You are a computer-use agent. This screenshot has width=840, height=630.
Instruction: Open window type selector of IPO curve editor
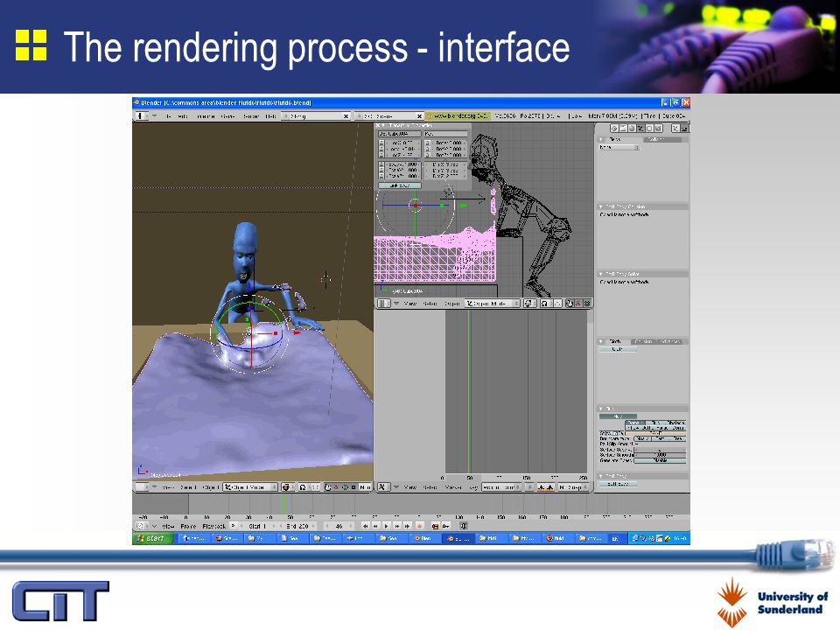point(384,487)
